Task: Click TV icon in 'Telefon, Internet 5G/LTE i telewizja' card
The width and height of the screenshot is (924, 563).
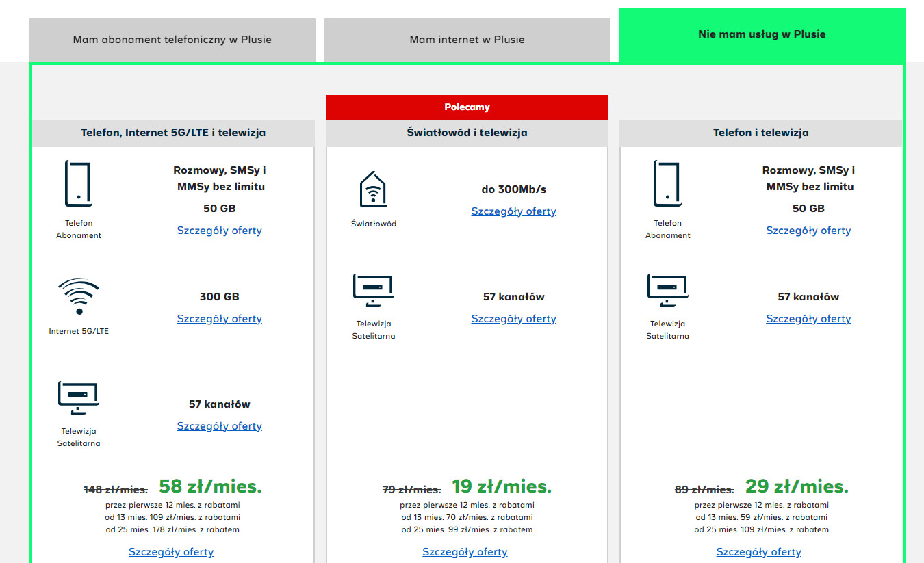Action: (79, 398)
